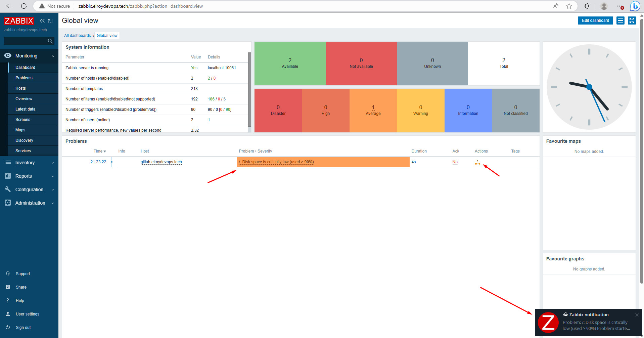Open host gitlab.elroydevops.tech link

[161, 162]
